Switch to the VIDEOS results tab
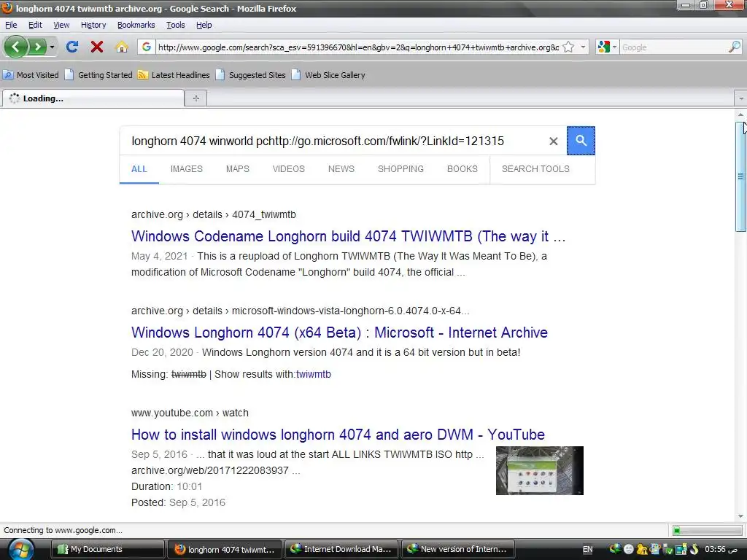Viewport: 747px width, 560px height. (x=288, y=169)
